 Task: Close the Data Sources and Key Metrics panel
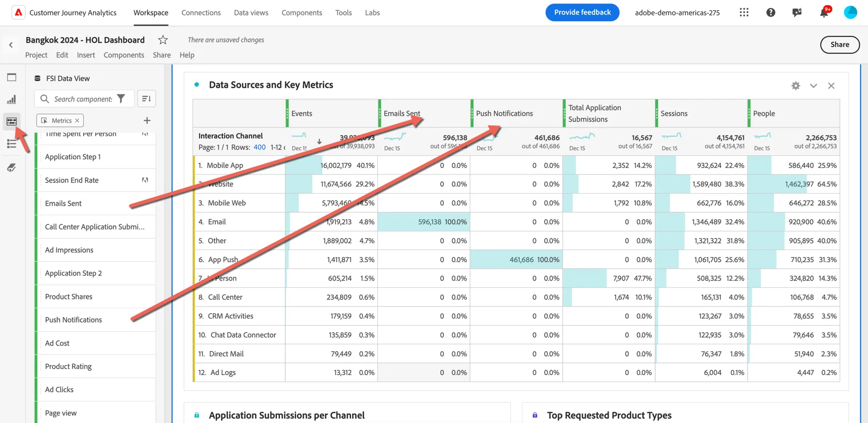coord(831,86)
